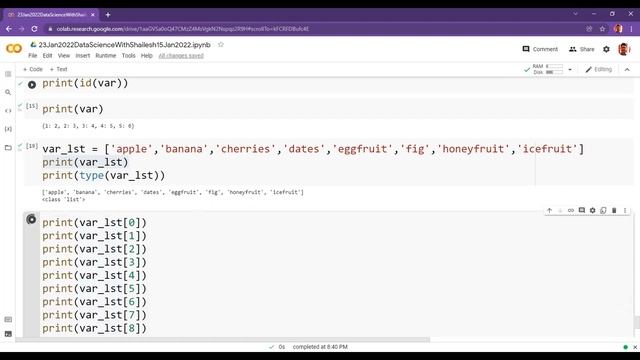The height and width of the screenshot is (360, 640).
Task: Open the Comment button
Action: (540, 49)
